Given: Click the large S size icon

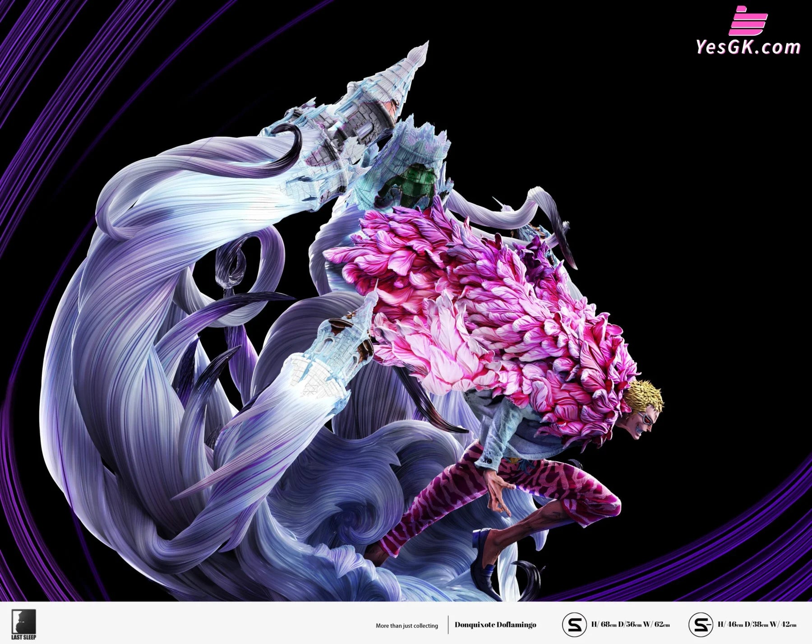Looking at the screenshot, I should [x=574, y=625].
